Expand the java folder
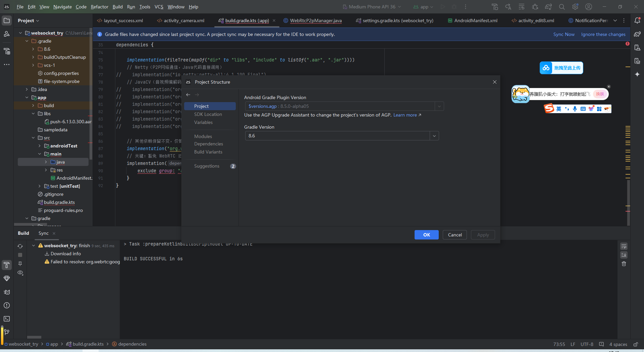The image size is (644, 352). tap(46, 162)
